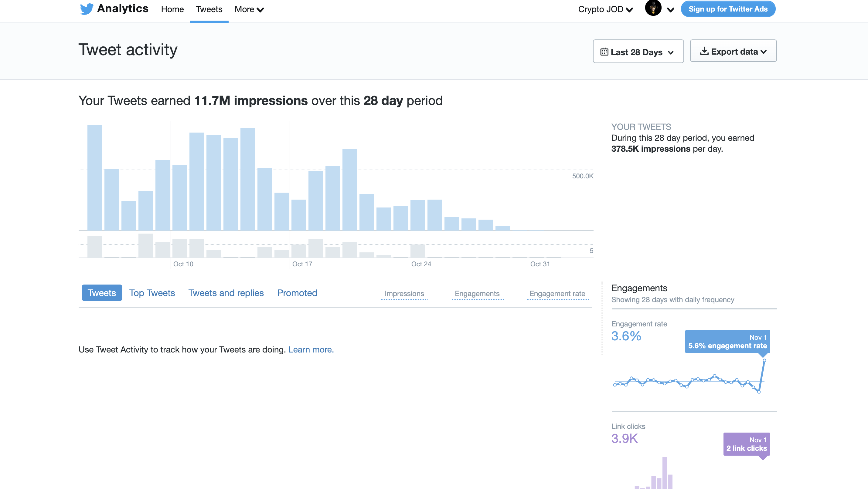This screenshot has height=489, width=868.
Task: Click the Oct 24 axis marker
Action: pyautogui.click(x=421, y=264)
